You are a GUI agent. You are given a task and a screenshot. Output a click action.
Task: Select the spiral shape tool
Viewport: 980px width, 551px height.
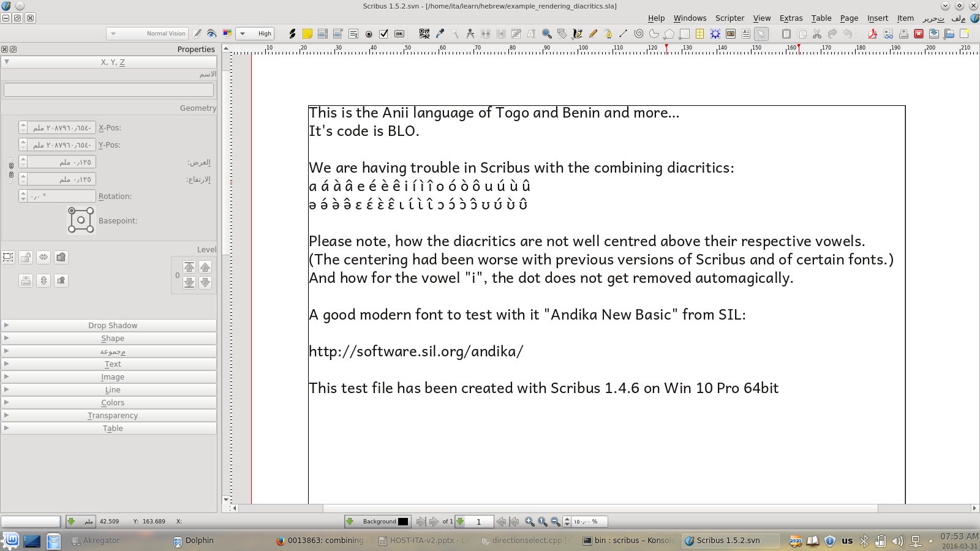[639, 34]
